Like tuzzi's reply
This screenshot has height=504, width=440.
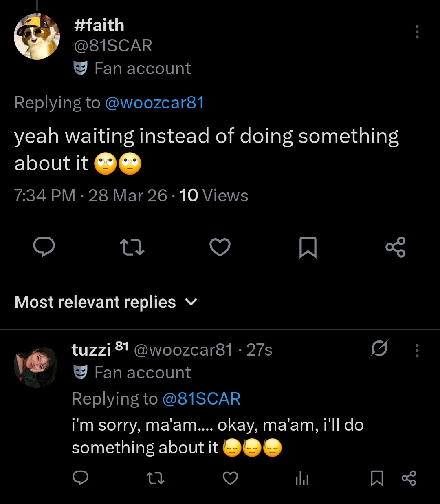pos(230,478)
